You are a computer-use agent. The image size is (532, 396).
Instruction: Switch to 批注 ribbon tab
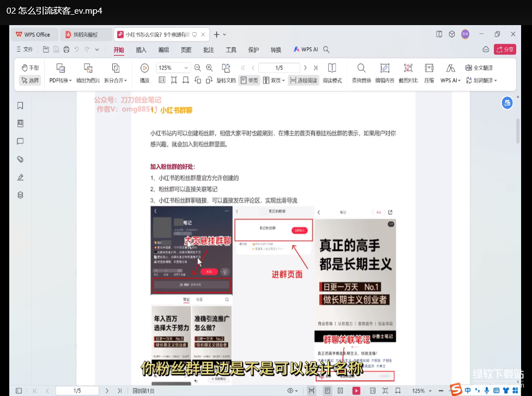208,50
